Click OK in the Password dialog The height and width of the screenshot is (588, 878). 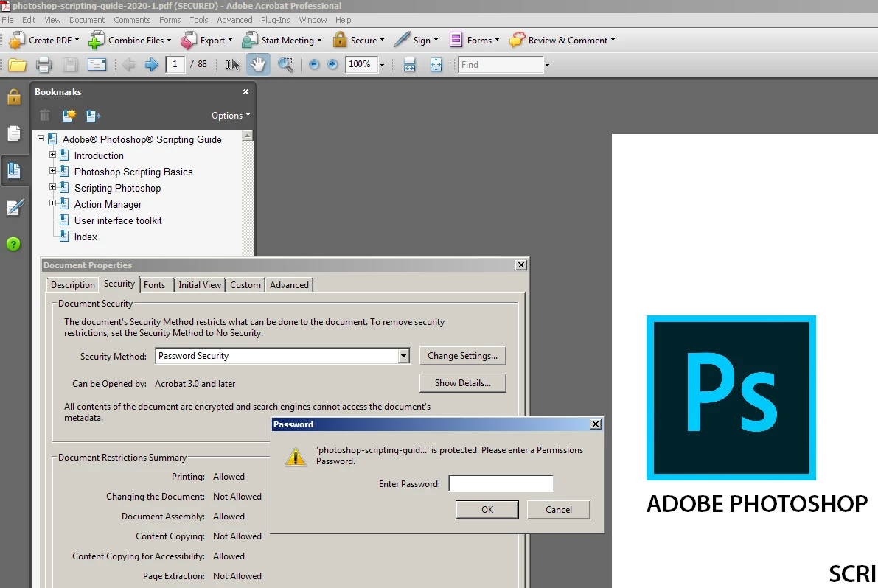click(x=487, y=510)
